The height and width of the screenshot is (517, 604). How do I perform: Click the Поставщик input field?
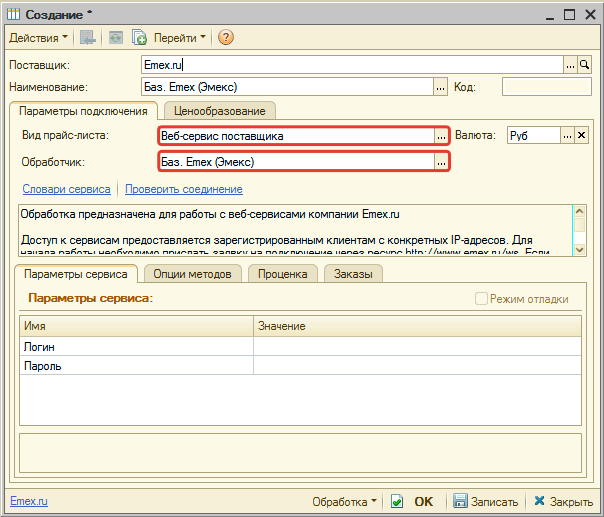pyautogui.click(x=352, y=65)
